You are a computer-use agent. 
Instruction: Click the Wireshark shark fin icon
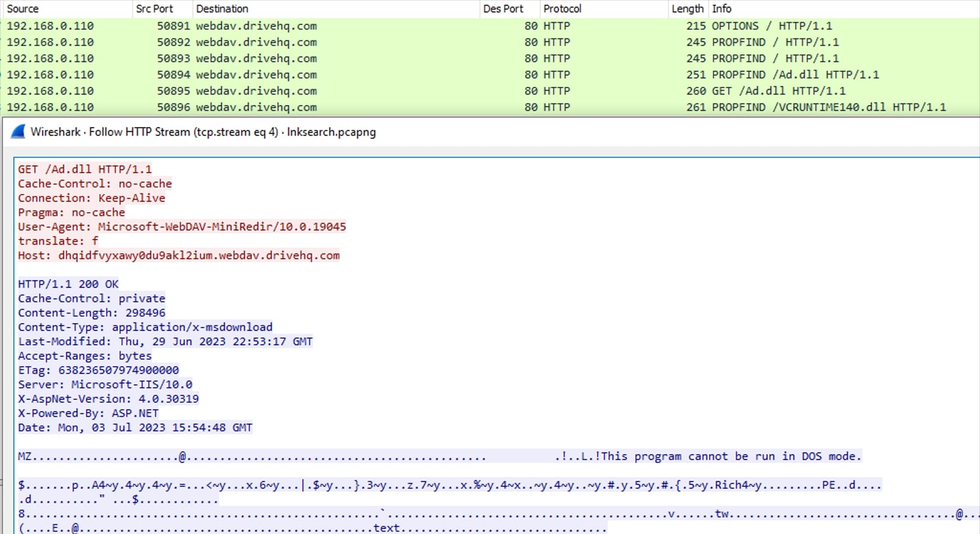pos(19,132)
